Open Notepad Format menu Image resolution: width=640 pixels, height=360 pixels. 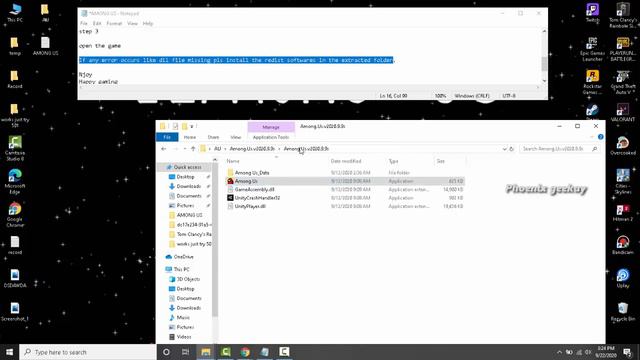(114, 23)
